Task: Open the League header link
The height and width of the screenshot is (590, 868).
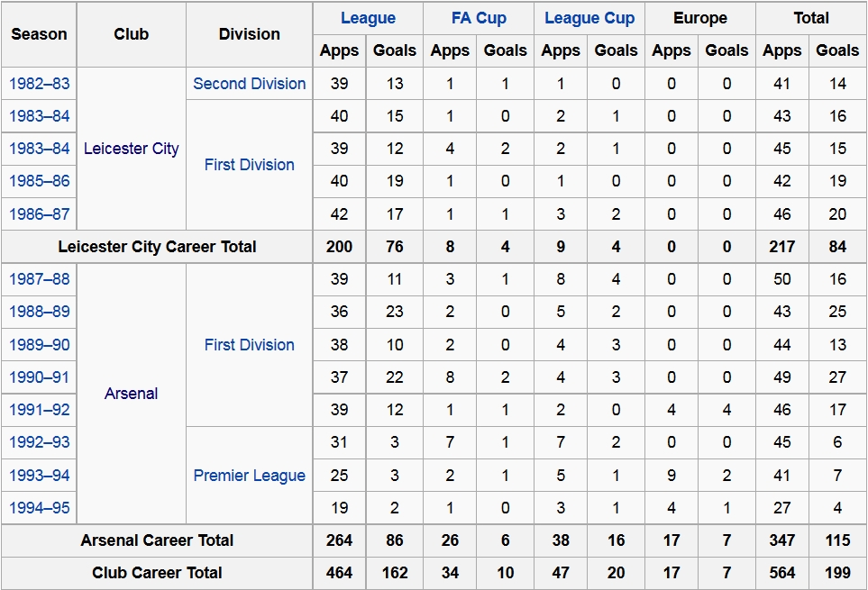Action: click(368, 18)
